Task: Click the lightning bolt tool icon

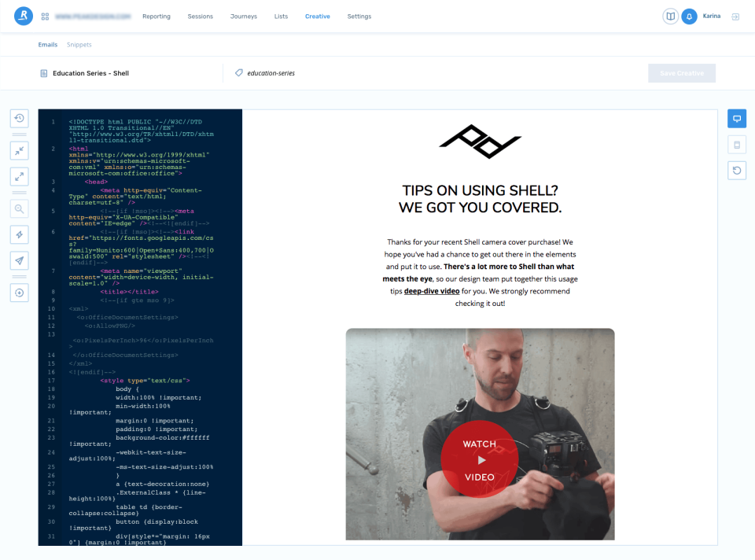Action: point(19,234)
